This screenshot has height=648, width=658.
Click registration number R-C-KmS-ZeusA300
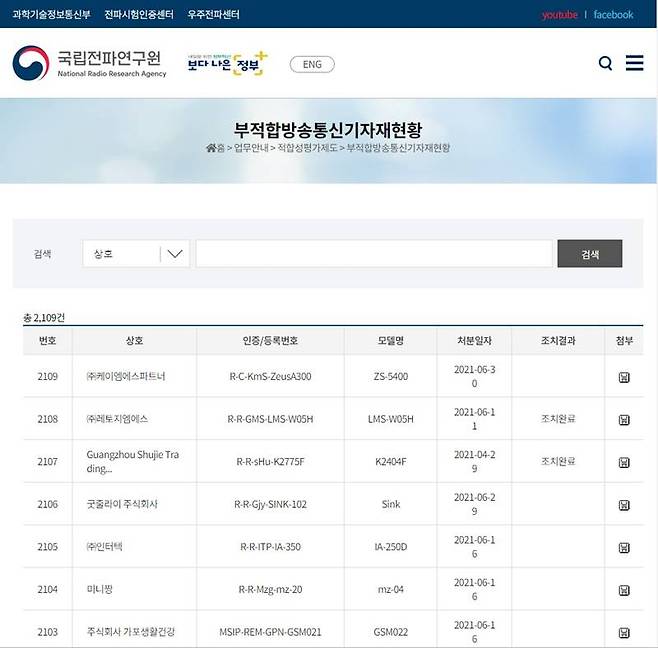[x=270, y=376]
